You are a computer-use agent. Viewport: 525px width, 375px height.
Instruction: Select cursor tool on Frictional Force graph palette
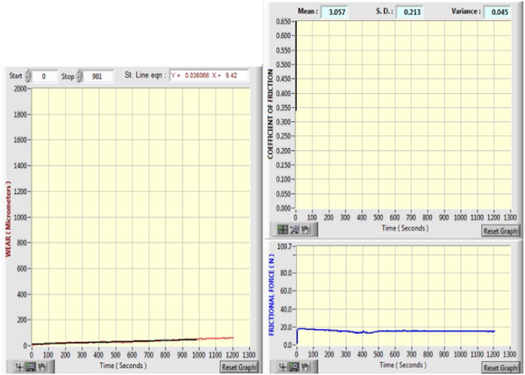[x=283, y=367]
